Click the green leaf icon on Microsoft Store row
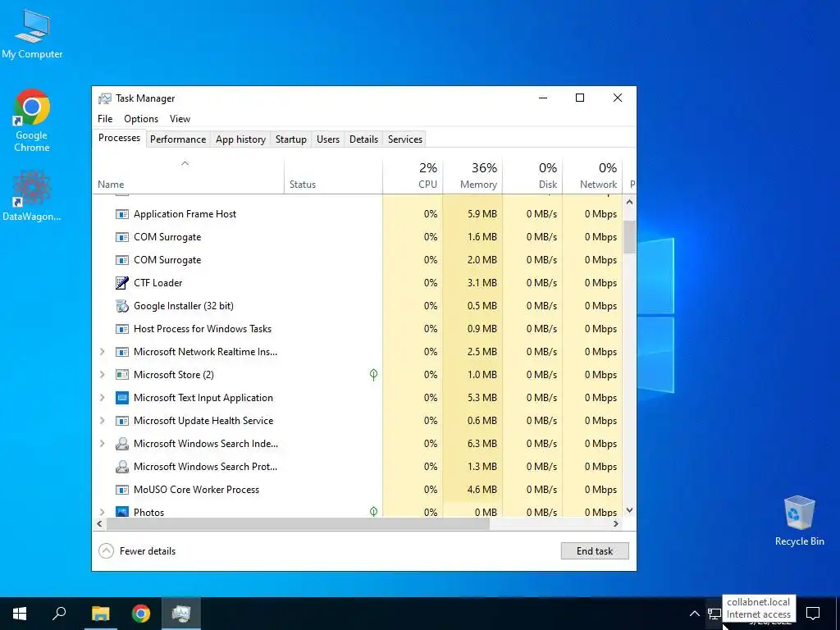 pyautogui.click(x=373, y=374)
